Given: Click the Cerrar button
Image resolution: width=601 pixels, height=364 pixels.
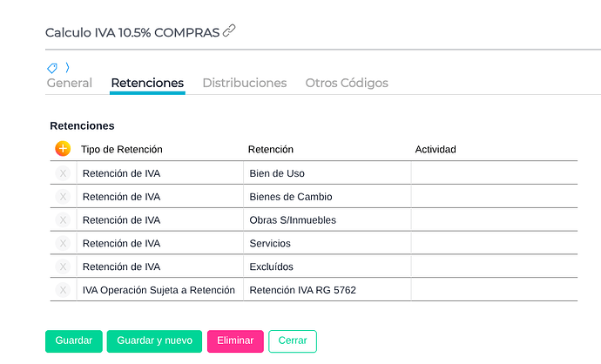Looking at the screenshot, I should [x=293, y=341].
